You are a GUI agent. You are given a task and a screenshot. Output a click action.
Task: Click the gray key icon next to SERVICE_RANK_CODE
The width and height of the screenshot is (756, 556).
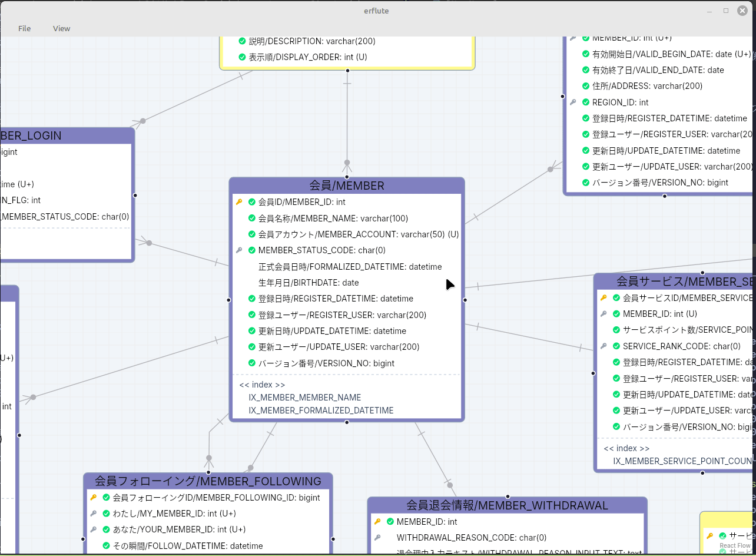604,346
